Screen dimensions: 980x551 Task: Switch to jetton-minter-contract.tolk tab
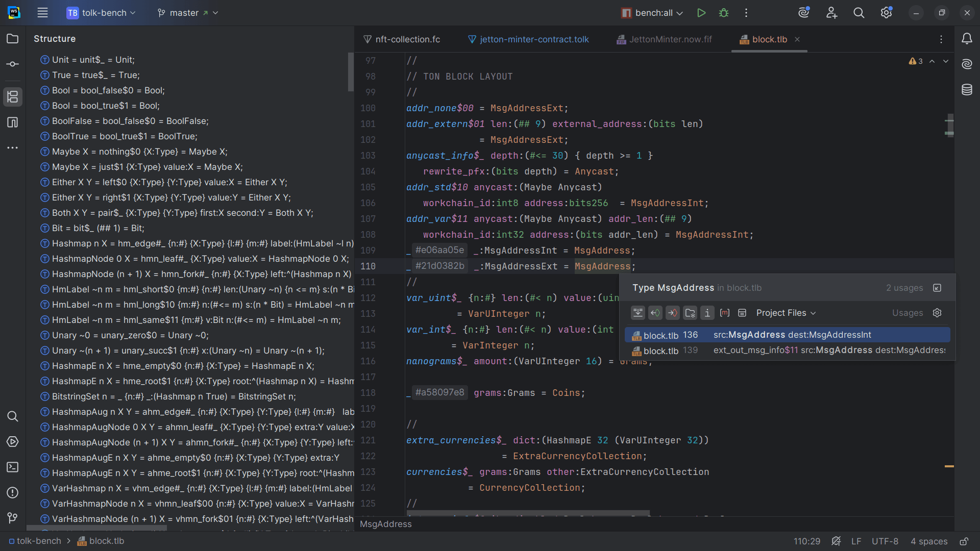pos(528,39)
